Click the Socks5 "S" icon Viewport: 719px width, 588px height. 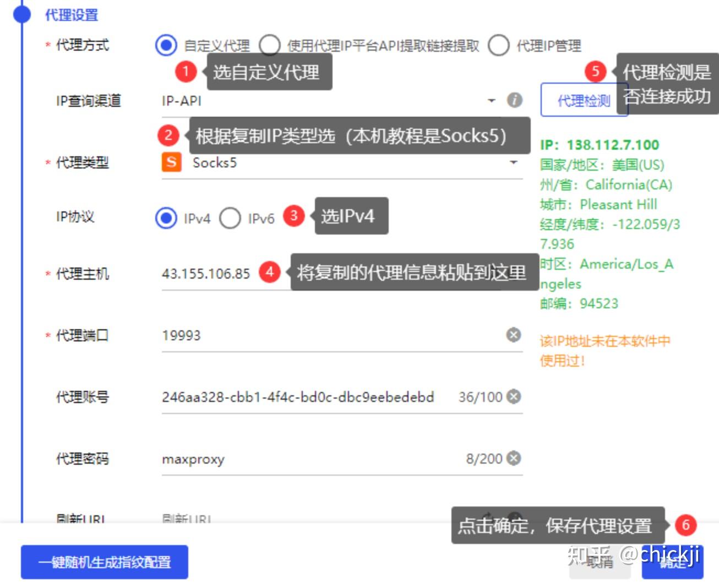[x=171, y=162]
